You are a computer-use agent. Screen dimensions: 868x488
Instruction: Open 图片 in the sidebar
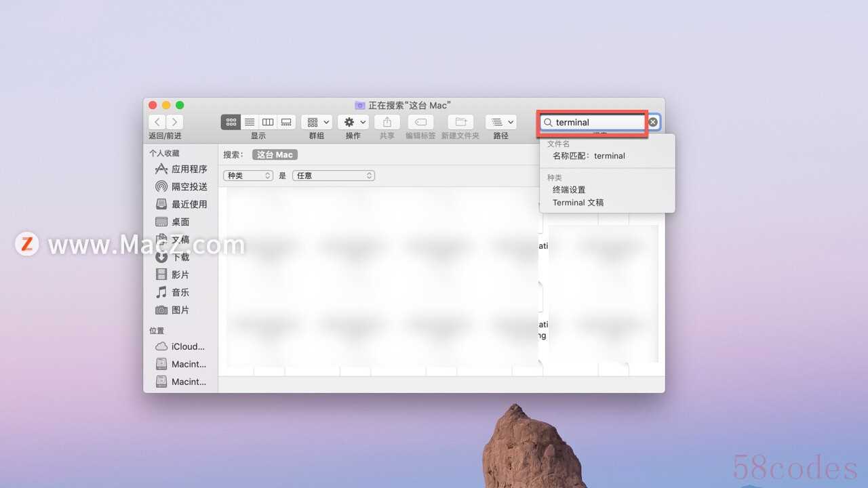173,310
